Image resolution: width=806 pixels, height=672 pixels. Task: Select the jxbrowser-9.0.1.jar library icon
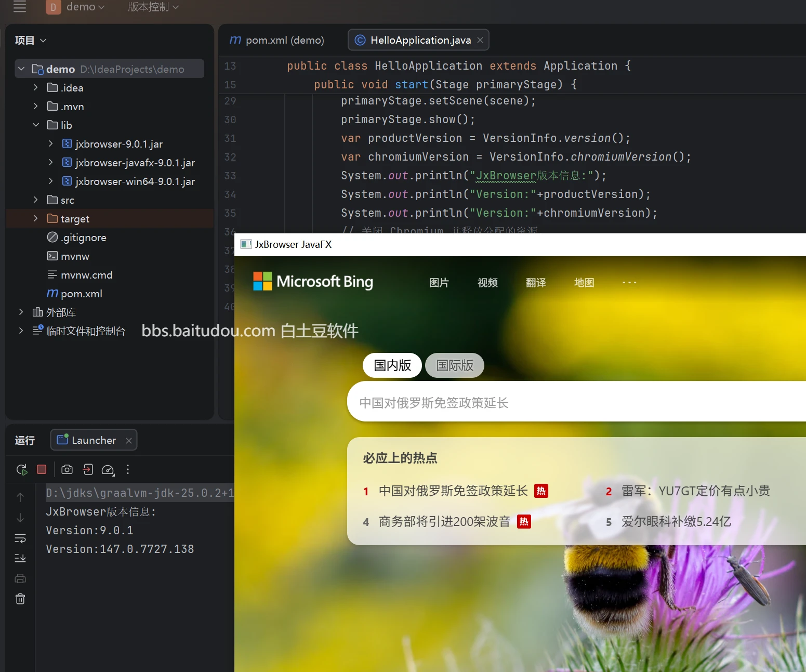(67, 143)
